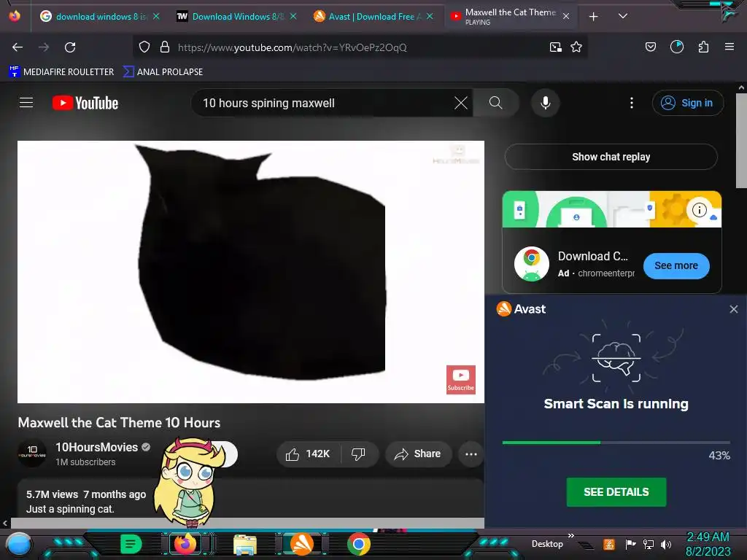747x560 pixels.
Task: Expand the Desktop toolbar chevron
Action: [570, 536]
